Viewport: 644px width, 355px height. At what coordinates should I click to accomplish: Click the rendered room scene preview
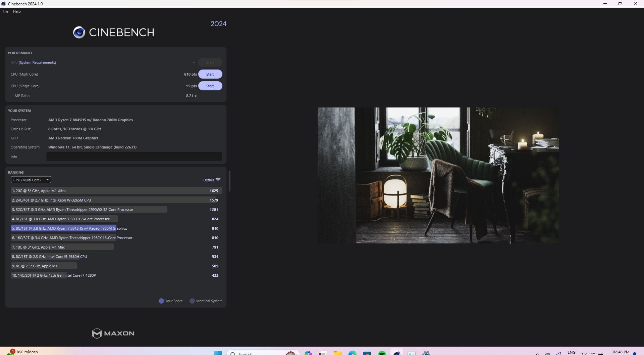[x=438, y=175]
